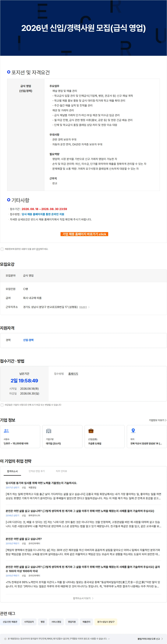Switch to the 직무 인터뷰 tab

tap(61, 471)
